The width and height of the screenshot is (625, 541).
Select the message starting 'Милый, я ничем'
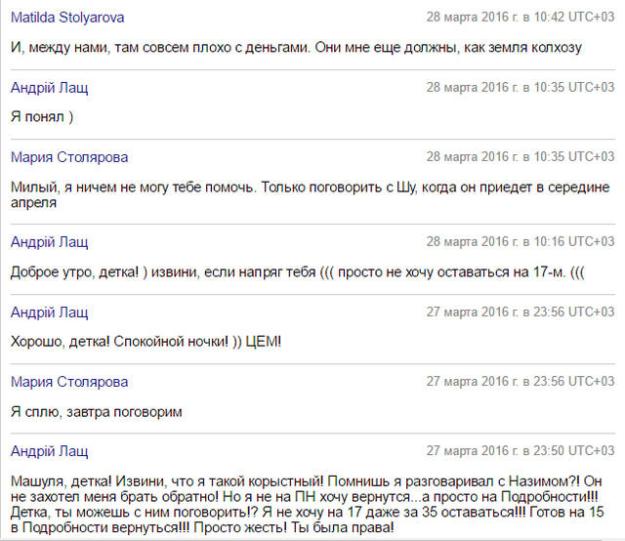300,195
